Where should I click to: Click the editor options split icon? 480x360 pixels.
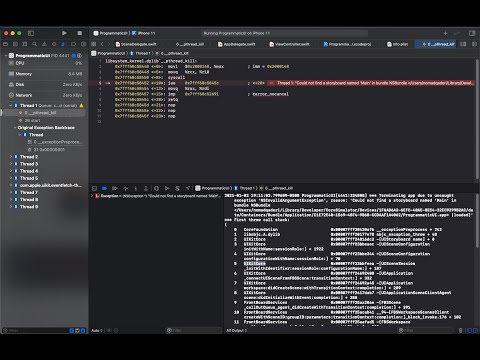(x=463, y=44)
